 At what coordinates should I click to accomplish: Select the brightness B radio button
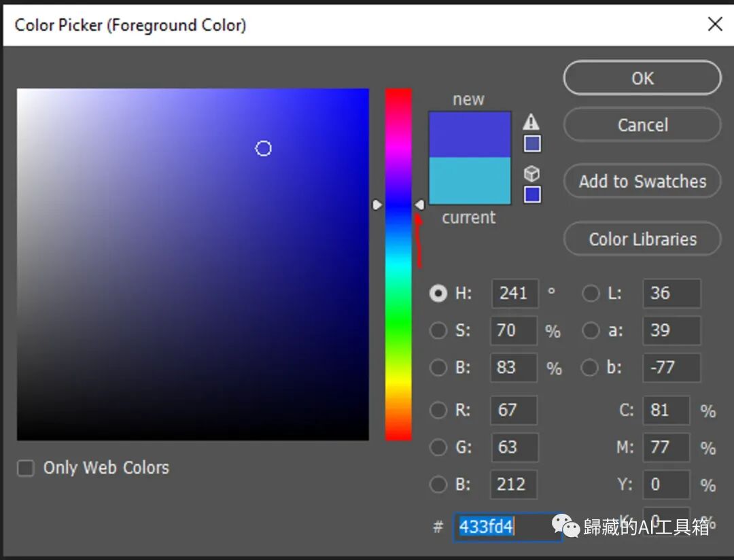438,368
